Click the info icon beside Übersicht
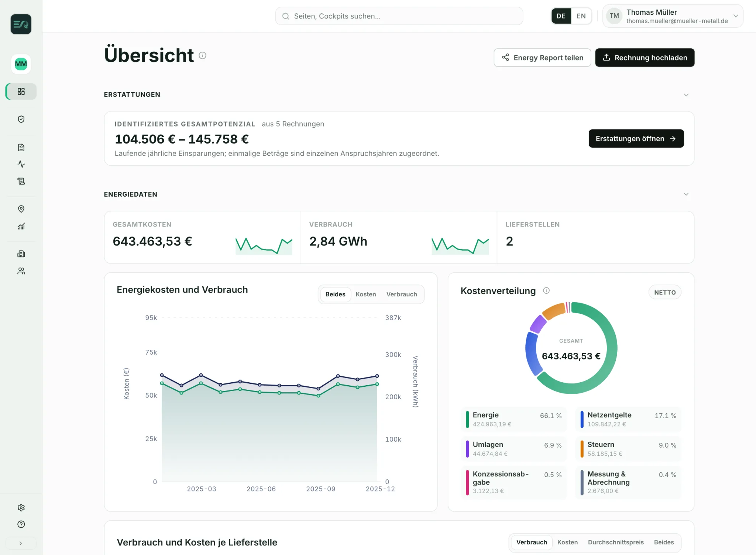 pos(203,55)
